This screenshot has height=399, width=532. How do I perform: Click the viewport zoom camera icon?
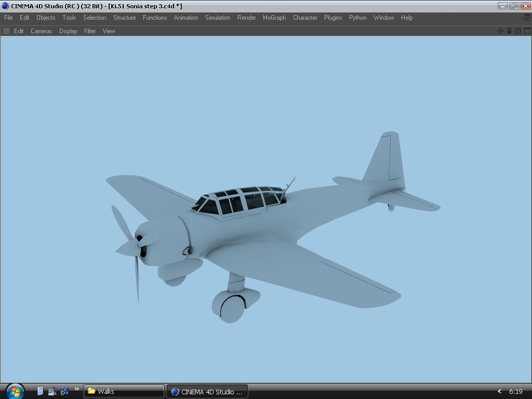(509, 31)
